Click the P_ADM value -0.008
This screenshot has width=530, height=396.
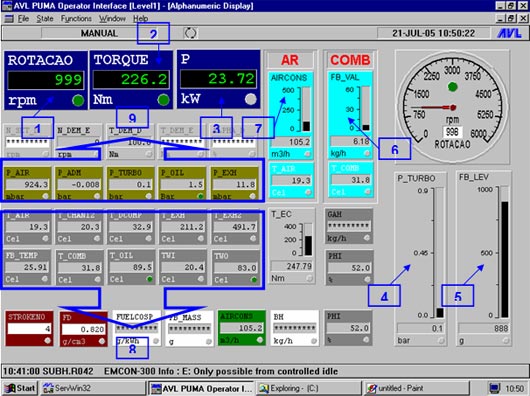(x=79, y=184)
